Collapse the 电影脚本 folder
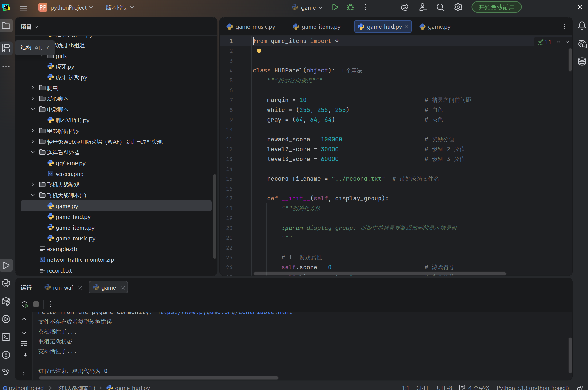Viewport: 588px width, 390px height. 33,109
